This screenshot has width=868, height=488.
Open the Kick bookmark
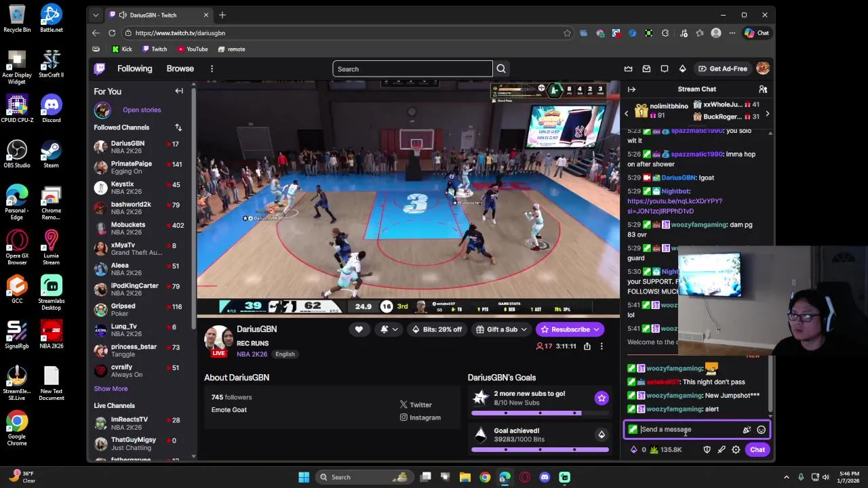pyautogui.click(x=122, y=49)
